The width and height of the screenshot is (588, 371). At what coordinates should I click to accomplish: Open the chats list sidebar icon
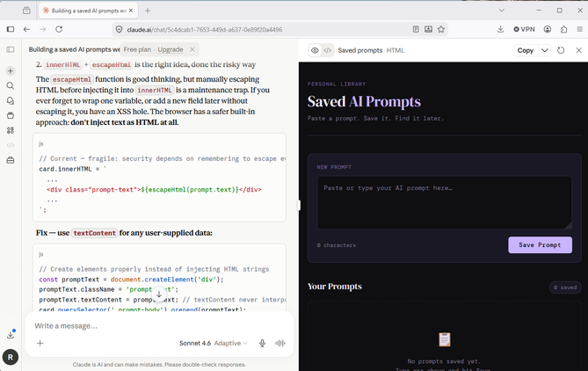pyautogui.click(x=11, y=100)
